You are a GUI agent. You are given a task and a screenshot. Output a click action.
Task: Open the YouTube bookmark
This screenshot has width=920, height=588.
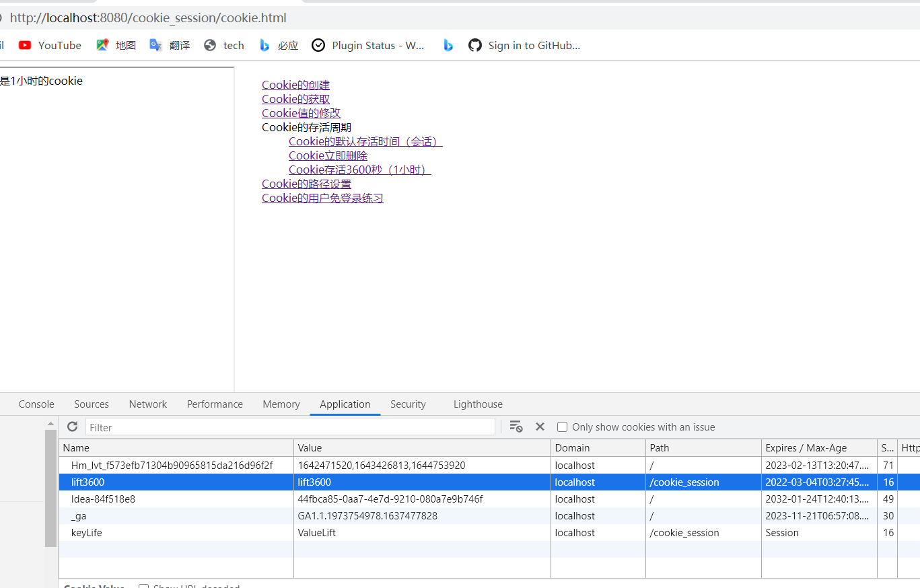tap(50, 45)
